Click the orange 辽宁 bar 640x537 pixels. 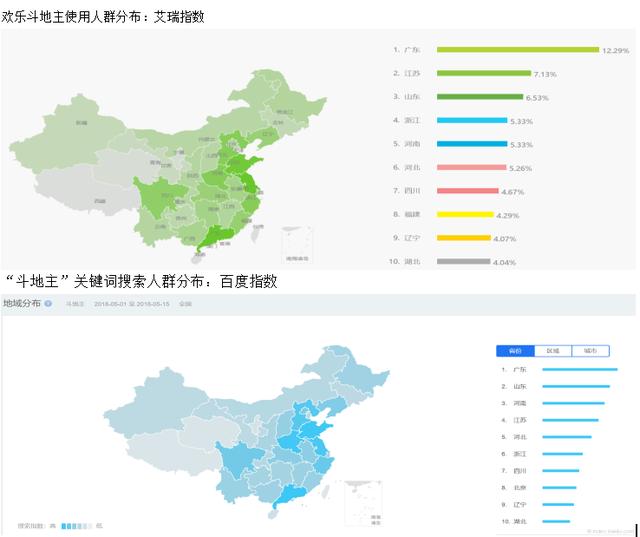(464, 238)
